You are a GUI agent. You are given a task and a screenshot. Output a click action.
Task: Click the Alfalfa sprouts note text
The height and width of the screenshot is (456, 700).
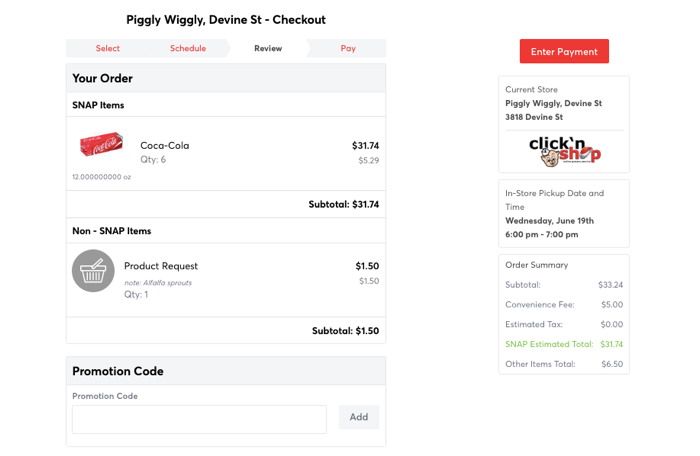click(x=158, y=283)
